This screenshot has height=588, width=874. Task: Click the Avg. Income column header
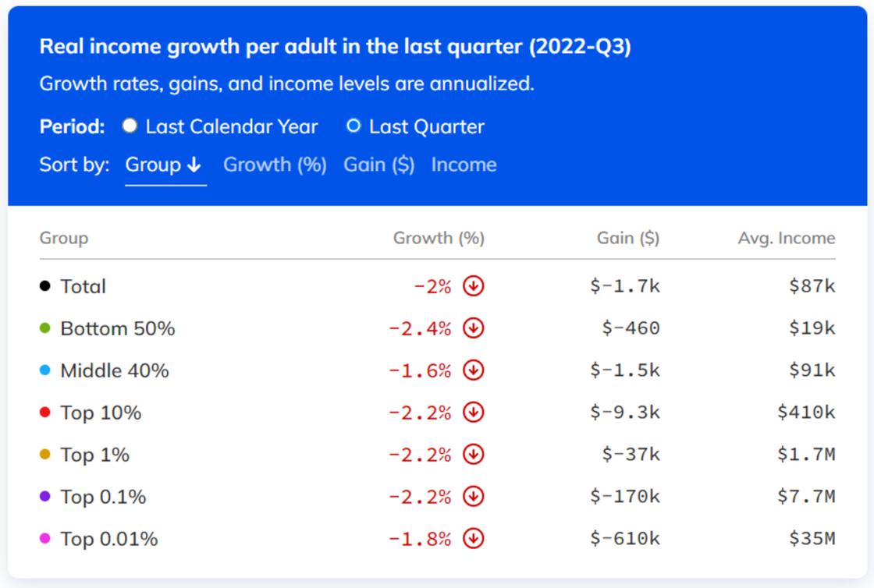point(786,238)
